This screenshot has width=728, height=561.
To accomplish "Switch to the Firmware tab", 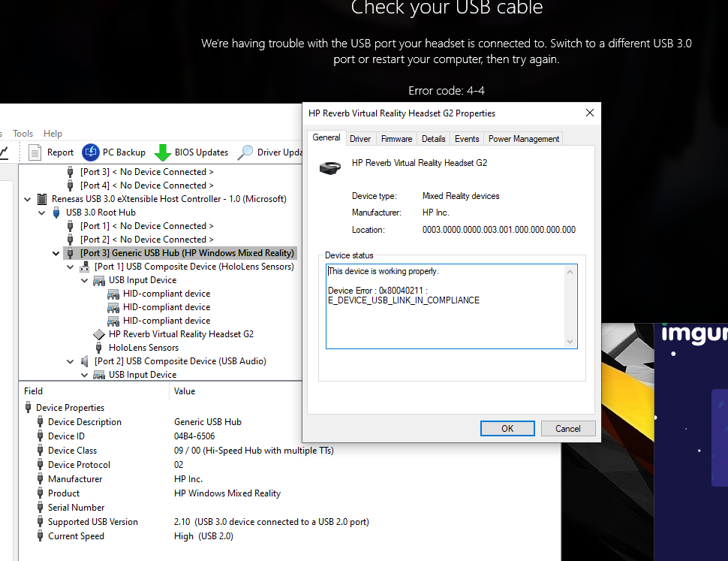I will click(x=396, y=139).
